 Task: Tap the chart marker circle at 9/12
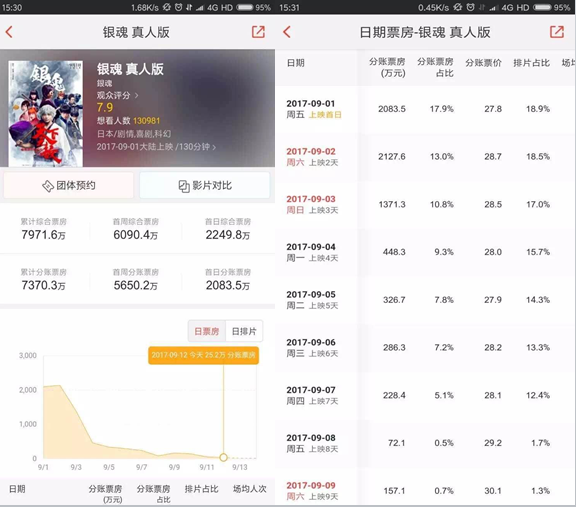(x=223, y=457)
